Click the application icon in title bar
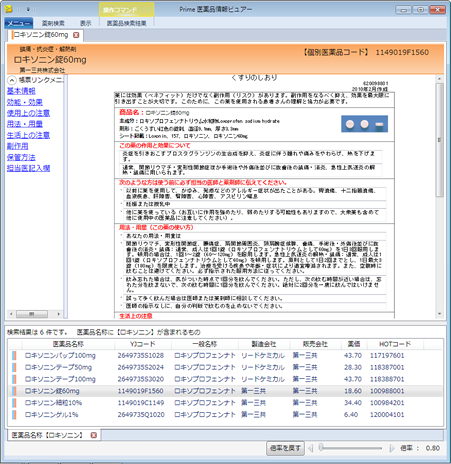Screen dimensions: 451x464 [9, 9]
